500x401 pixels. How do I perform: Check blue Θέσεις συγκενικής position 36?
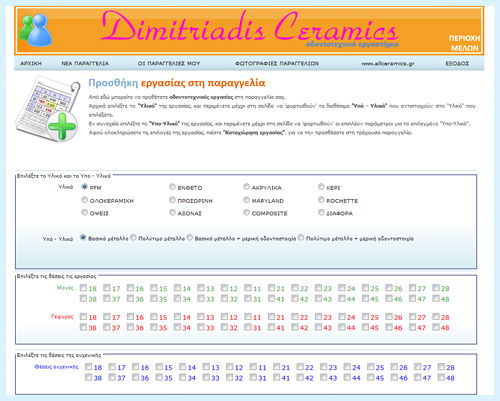135,377
